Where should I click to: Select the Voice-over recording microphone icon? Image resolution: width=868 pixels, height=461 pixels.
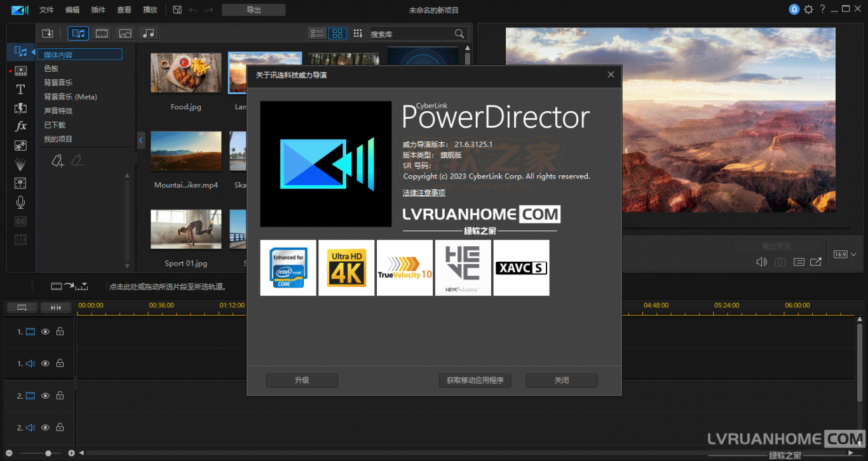20,202
